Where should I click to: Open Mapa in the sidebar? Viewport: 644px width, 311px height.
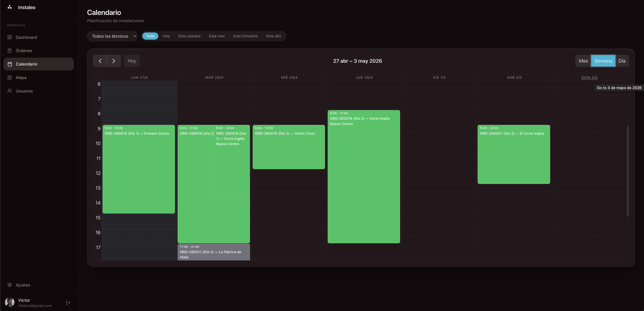click(x=38, y=78)
